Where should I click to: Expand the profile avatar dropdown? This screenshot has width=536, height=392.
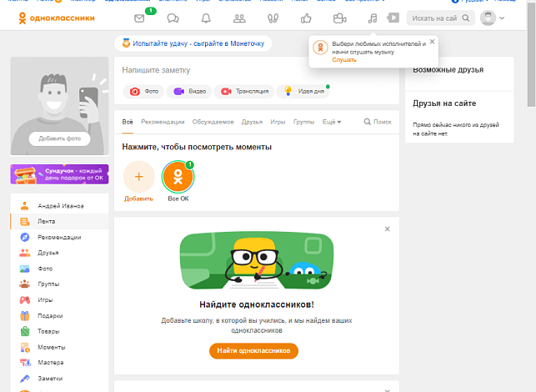point(493,18)
